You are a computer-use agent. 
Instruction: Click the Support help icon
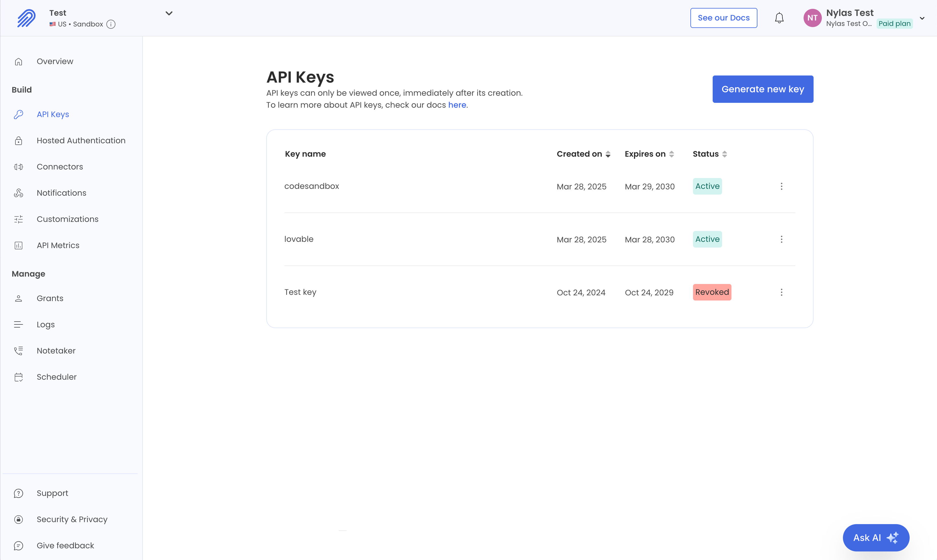19,493
